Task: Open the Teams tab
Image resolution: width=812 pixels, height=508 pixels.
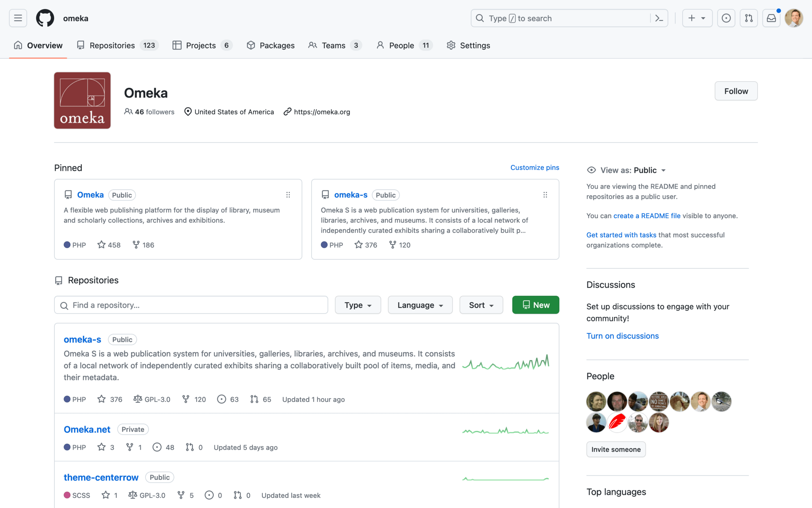Action: (x=333, y=46)
